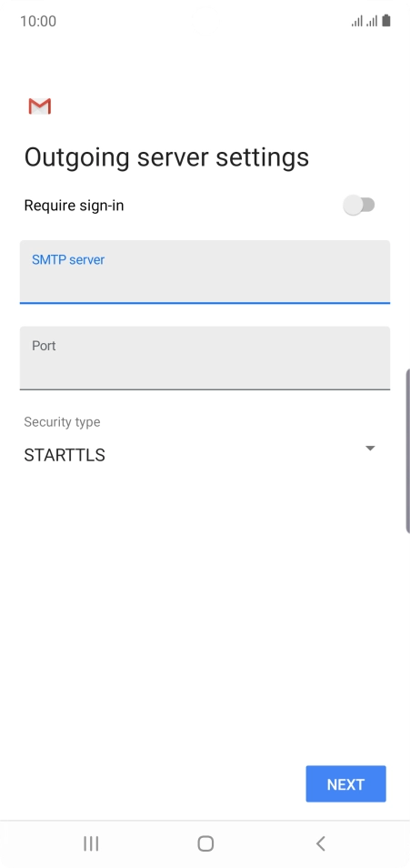Tap the second signal strength icon
The width and height of the screenshot is (410, 868).
(372, 22)
